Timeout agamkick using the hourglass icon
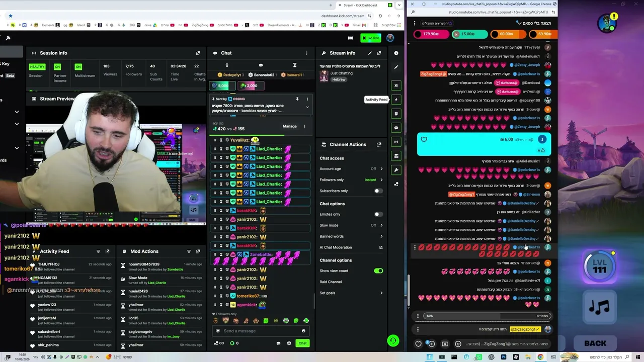 click(x=221, y=305)
